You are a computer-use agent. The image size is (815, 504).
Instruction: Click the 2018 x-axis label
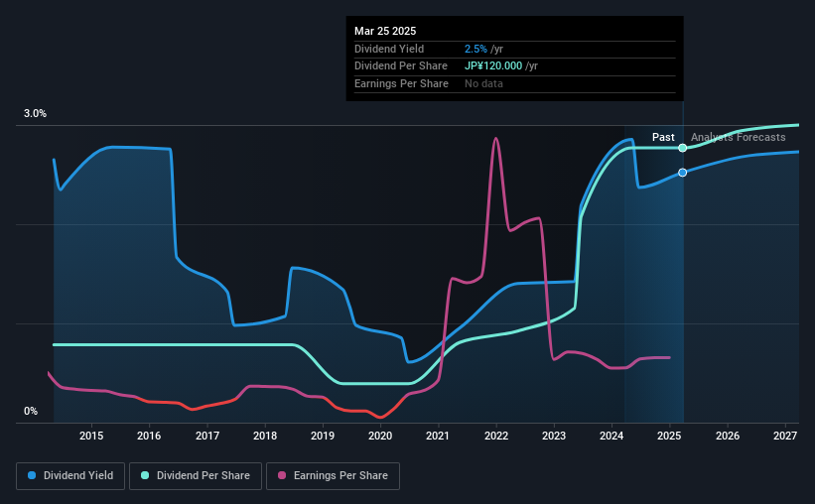point(265,436)
